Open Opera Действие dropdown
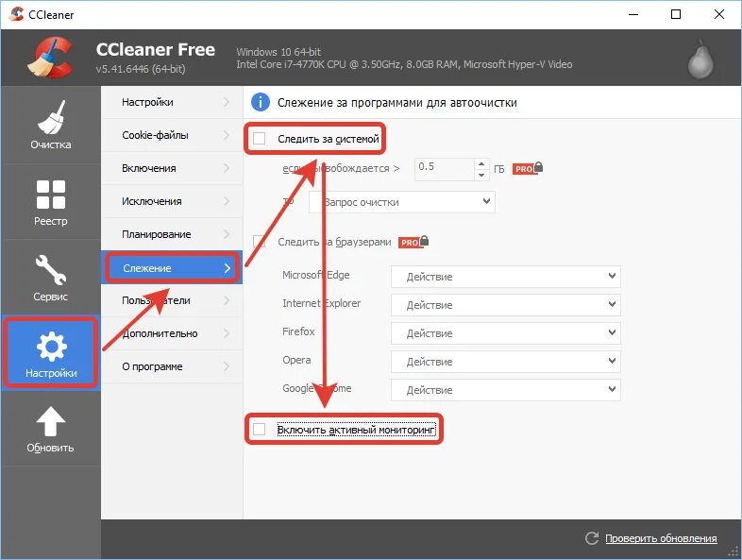Viewport: 742px width, 560px height. tap(505, 362)
